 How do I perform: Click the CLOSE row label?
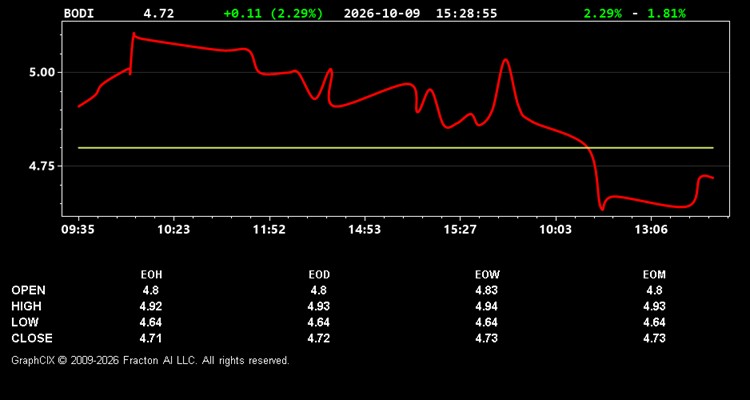(x=32, y=338)
